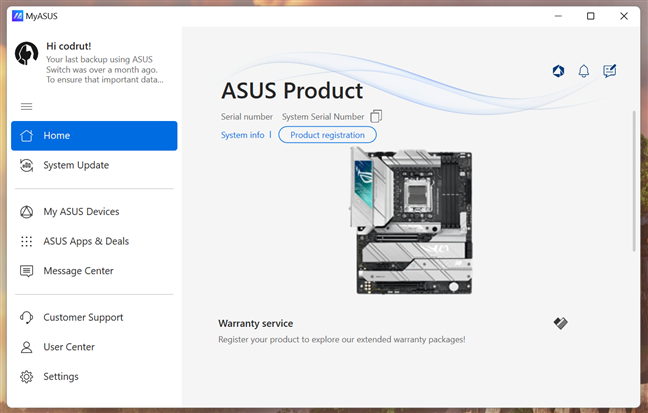Click 'Register your product to explore' text
The width and height of the screenshot is (648, 413).
coord(342,339)
